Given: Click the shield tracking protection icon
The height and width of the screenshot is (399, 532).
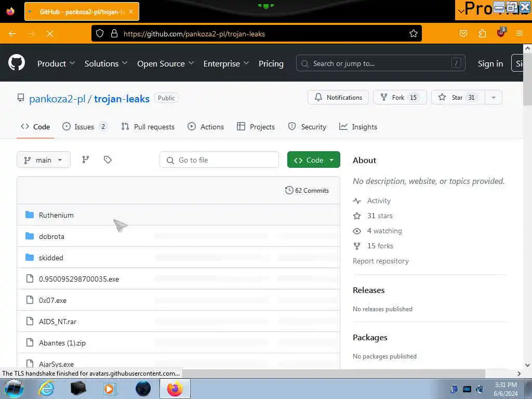Looking at the screenshot, I should [99, 34].
